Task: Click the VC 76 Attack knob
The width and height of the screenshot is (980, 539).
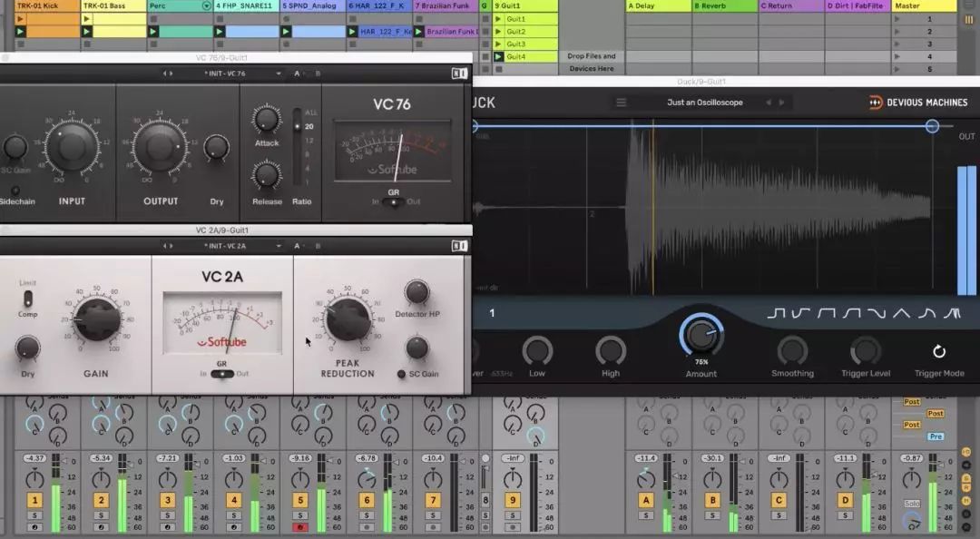Action: [266, 119]
